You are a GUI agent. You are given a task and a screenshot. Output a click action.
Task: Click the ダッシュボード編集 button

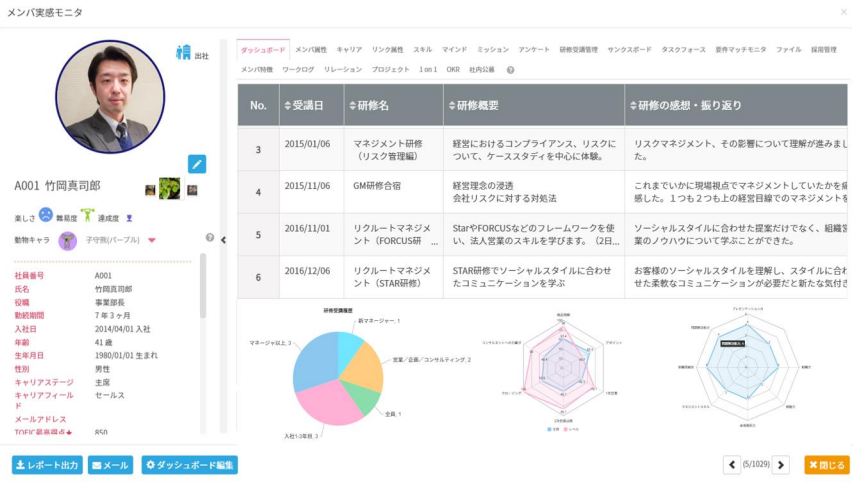[x=190, y=465]
